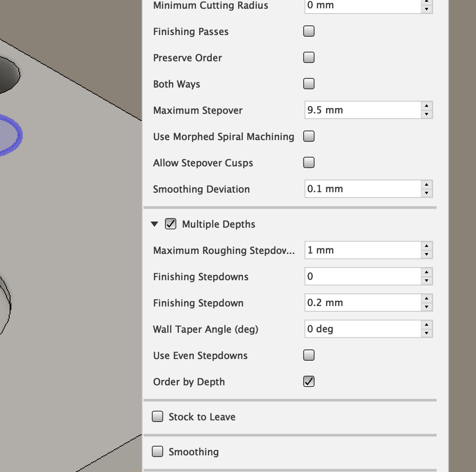The height and width of the screenshot is (472, 476).
Task: Decrease Maximum Roughing Stepdown via down arrow
Action: click(427, 253)
